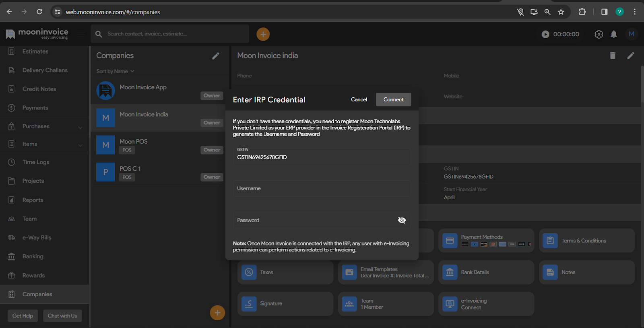Image resolution: width=644 pixels, height=328 pixels.
Task: Click the GSTIN input field
Action: (x=322, y=157)
